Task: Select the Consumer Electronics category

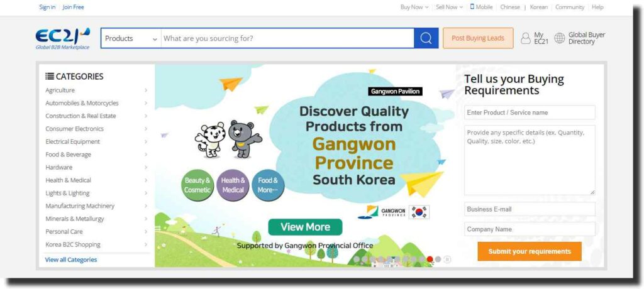Action: click(x=74, y=129)
